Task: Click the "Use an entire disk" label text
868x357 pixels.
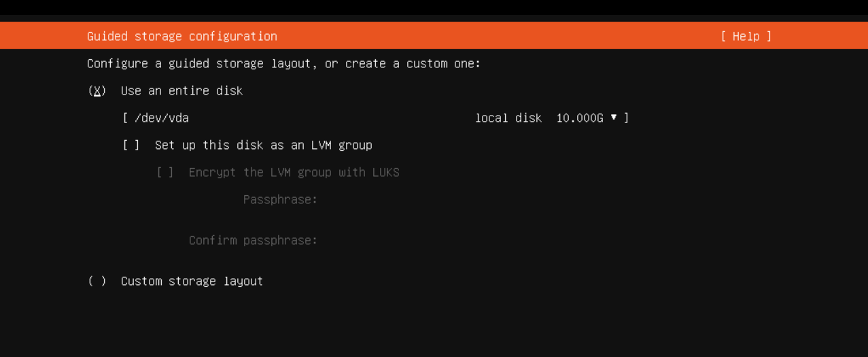Action: click(x=181, y=90)
